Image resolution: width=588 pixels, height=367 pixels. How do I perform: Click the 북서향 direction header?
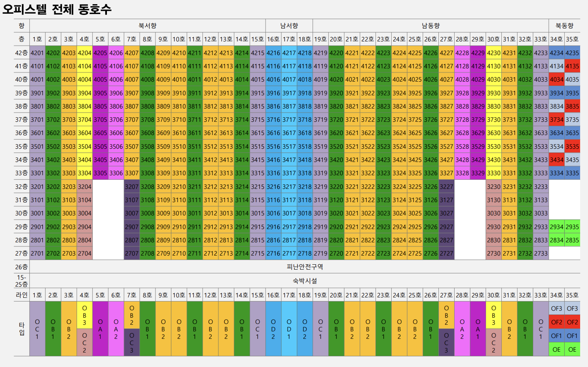pyautogui.click(x=148, y=26)
